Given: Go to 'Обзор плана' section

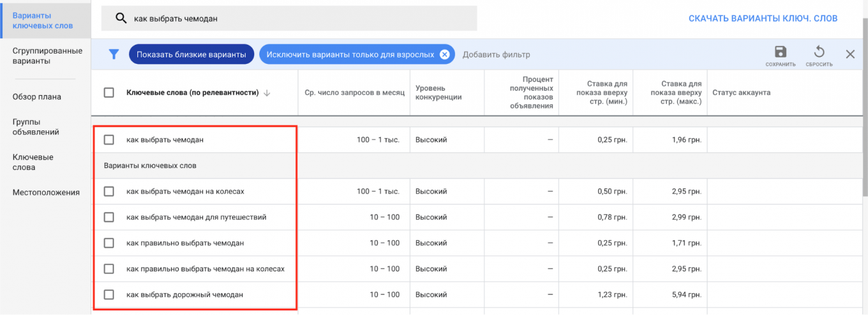Looking at the screenshot, I should click(x=37, y=97).
